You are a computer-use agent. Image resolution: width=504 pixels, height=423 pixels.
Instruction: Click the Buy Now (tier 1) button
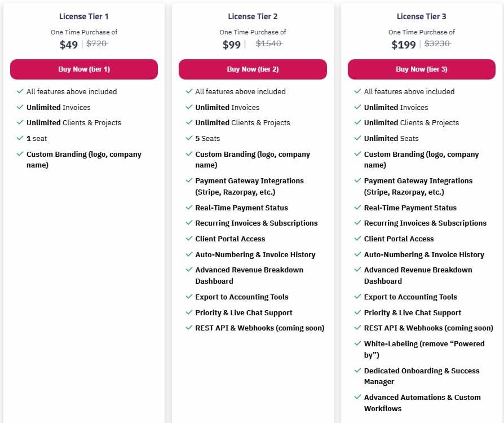click(x=84, y=69)
